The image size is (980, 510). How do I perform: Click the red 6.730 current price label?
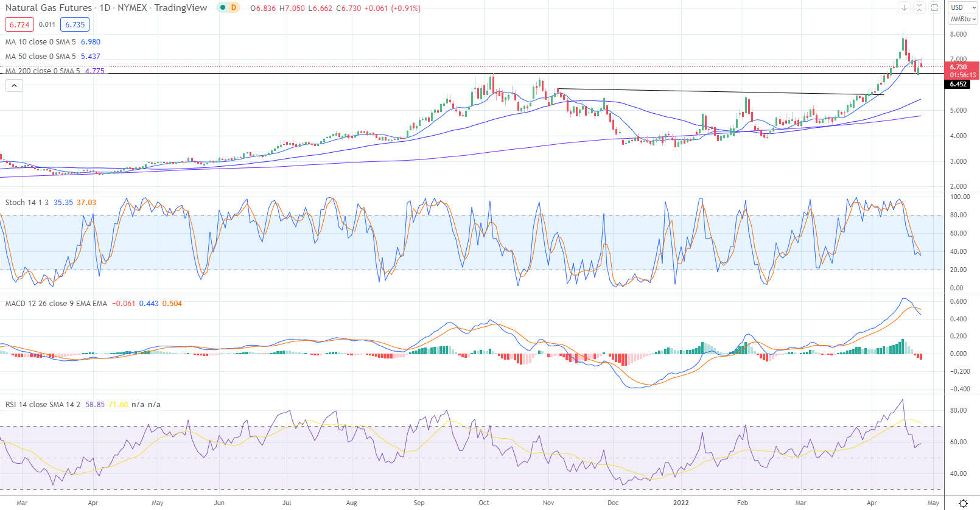click(962, 71)
